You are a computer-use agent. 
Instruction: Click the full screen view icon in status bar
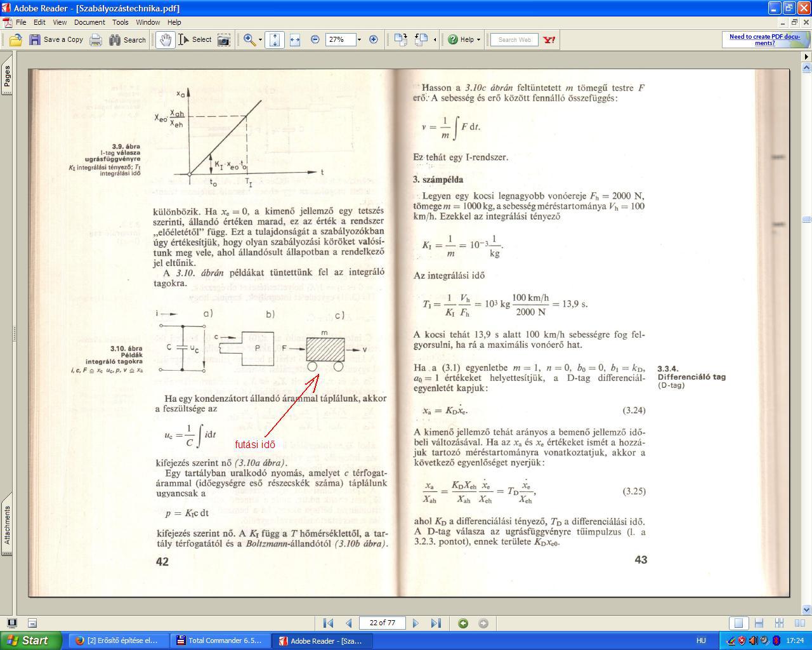click(x=11, y=623)
